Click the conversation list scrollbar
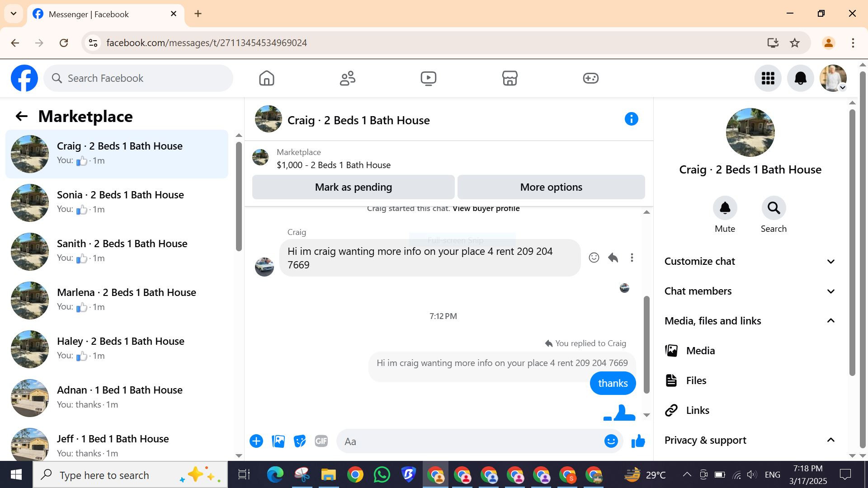 239,197
